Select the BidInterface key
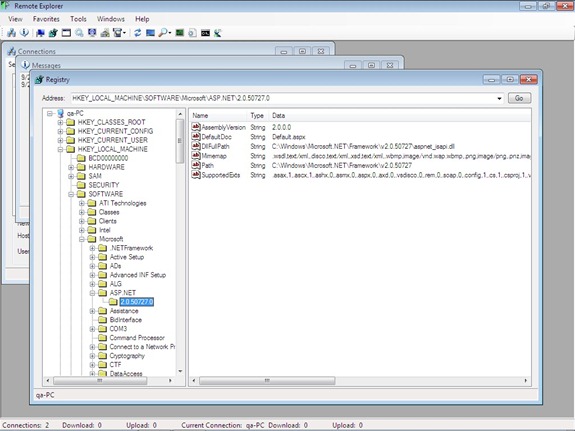The height and width of the screenshot is (431, 575). pyautogui.click(x=126, y=320)
